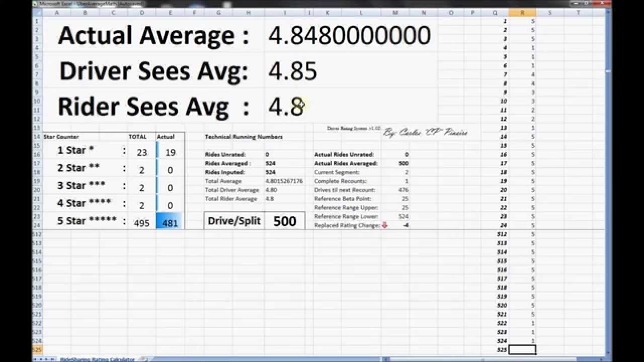Select column D header

click(142, 13)
